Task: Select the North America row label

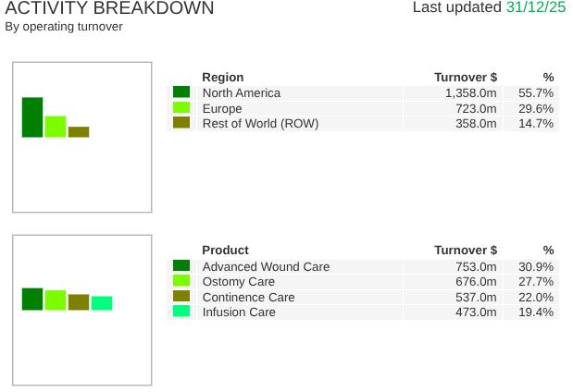Action: (x=241, y=93)
